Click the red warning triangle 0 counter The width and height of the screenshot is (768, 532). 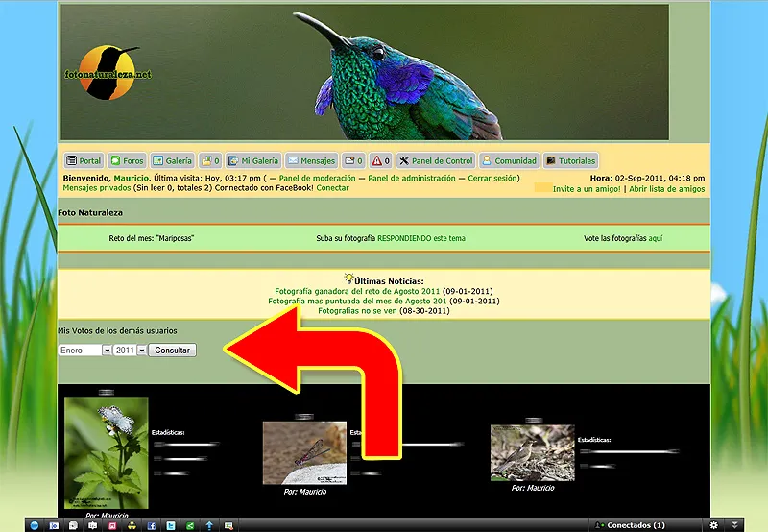380,160
